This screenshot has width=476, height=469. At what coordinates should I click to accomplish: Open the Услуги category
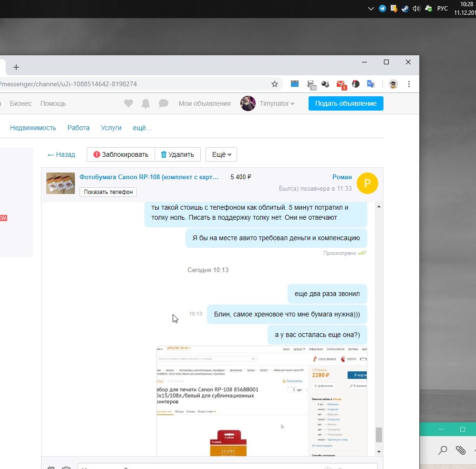click(111, 128)
